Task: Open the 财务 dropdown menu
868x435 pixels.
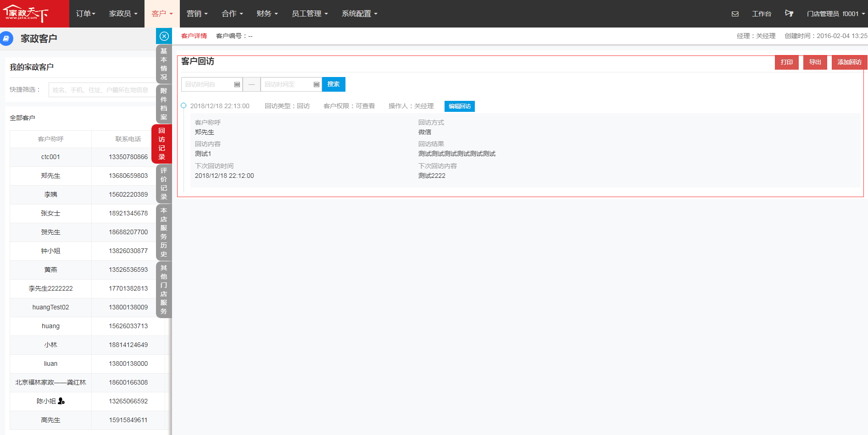Action: [267, 14]
